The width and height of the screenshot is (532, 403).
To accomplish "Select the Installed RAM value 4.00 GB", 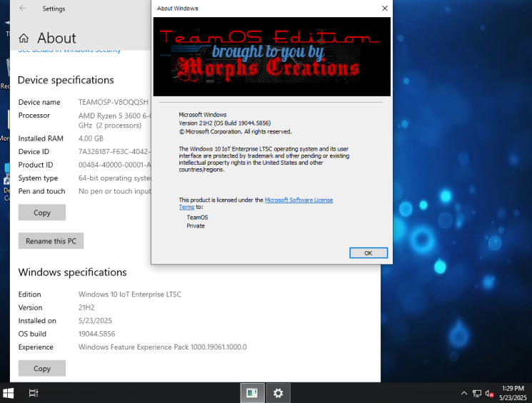I will (91, 138).
